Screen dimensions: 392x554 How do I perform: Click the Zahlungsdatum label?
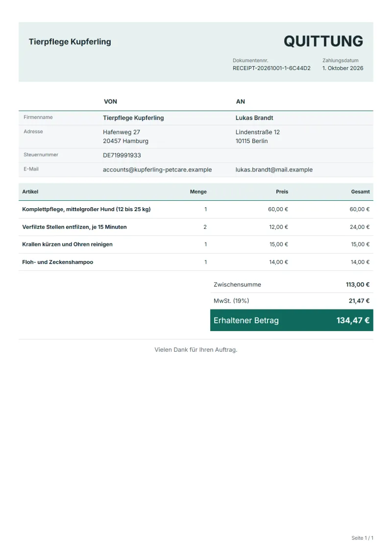click(341, 60)
